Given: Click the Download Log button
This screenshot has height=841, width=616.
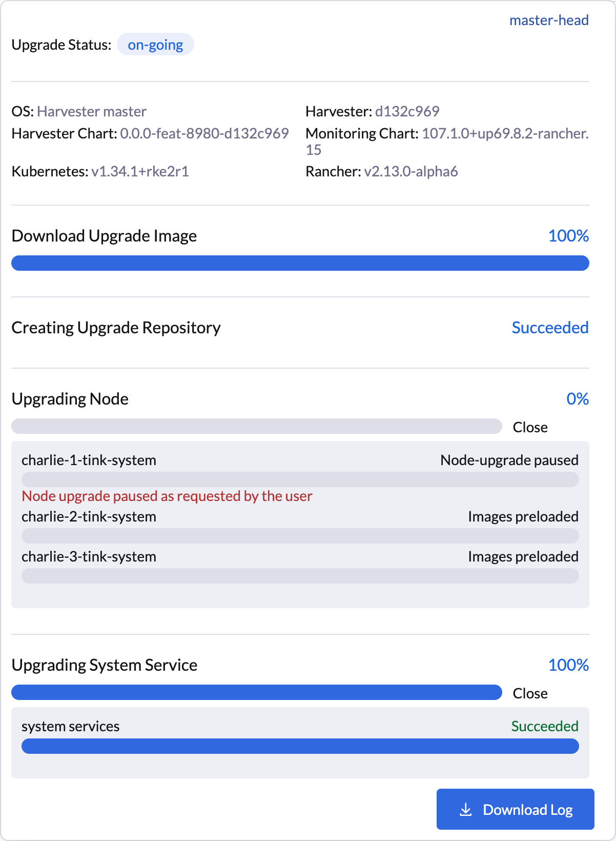Looking at the screenshot, I should tap(515, 809).
